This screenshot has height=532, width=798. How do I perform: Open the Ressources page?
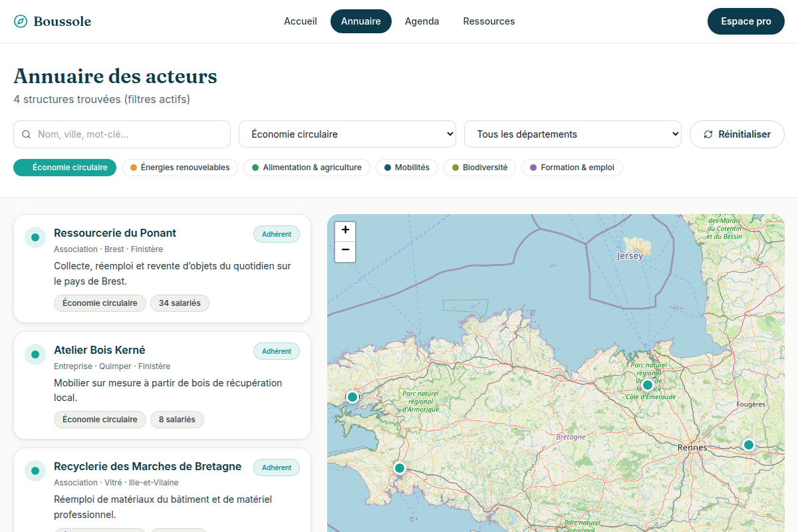[489, 21]
